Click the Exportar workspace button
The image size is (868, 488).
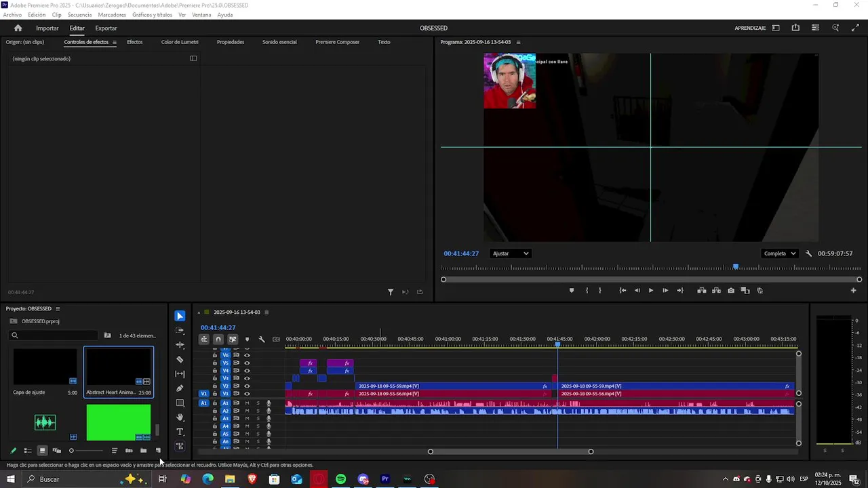point(106,28)
